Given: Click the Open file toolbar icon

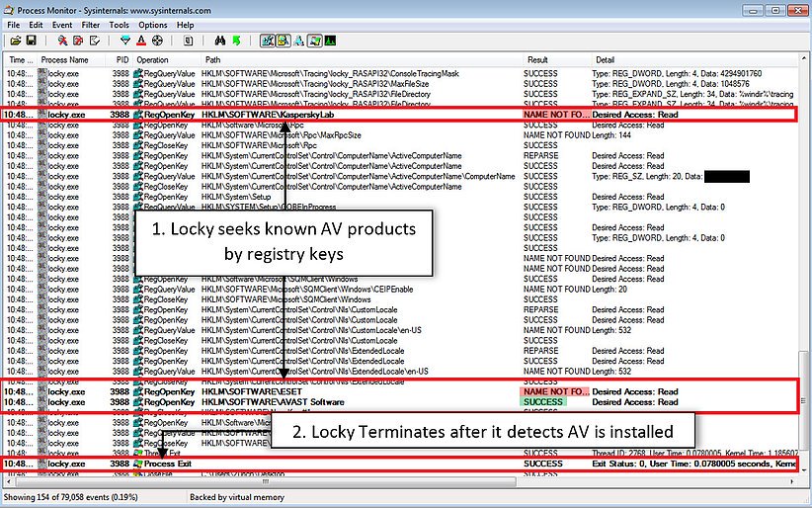Looking at the screenshot, I should coord(16,41).
